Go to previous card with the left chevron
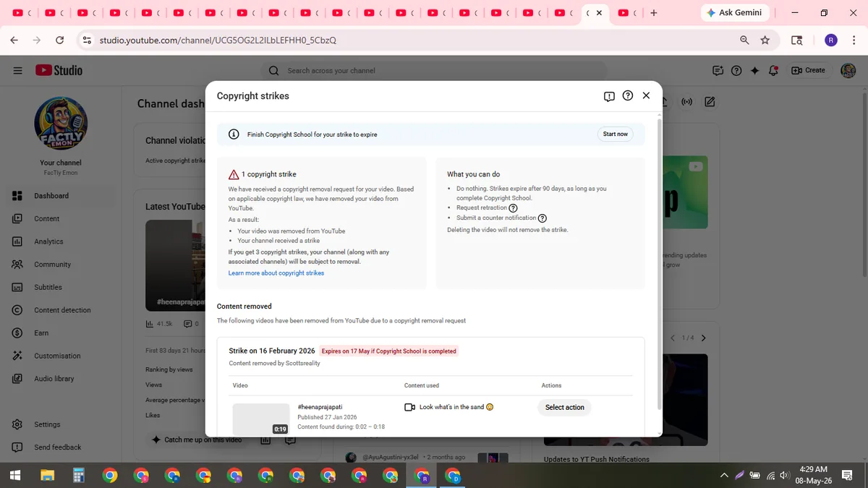Viewport: 868px width, 488px height. click(672, 338)
